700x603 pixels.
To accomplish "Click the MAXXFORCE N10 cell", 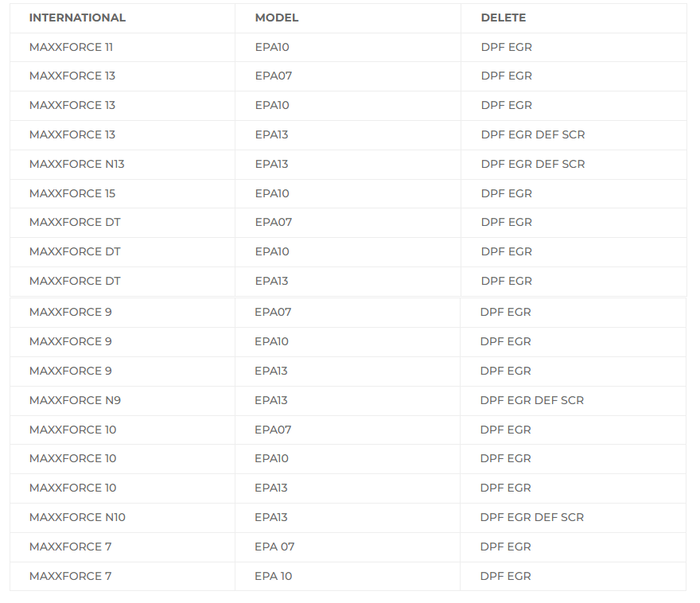I will [77, 517].
